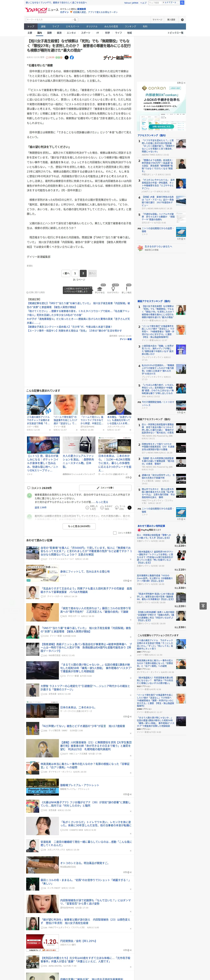
Task: Open settings via the gear icon
Action: point(182,20)
